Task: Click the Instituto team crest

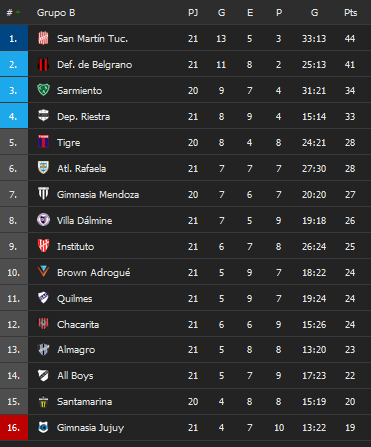Action: tap(43, 246)
